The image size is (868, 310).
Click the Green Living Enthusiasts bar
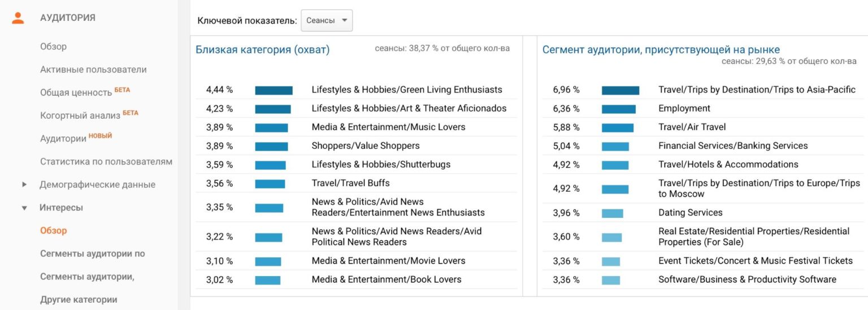click(x=274, y=90)
